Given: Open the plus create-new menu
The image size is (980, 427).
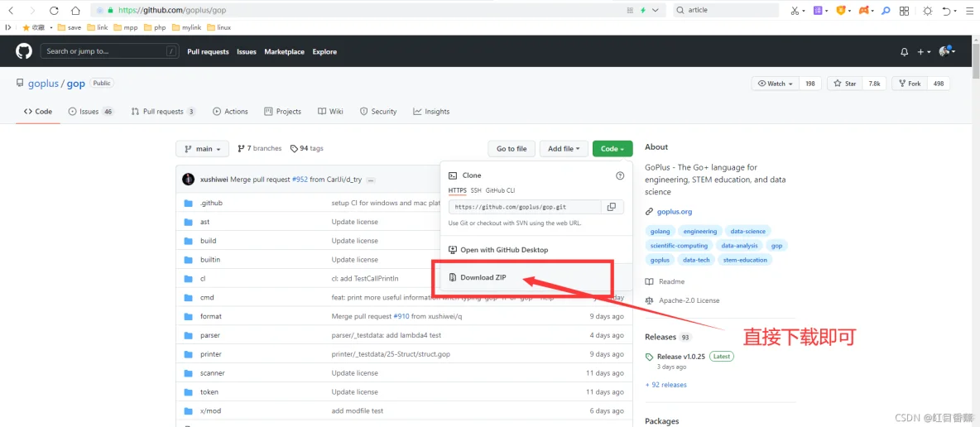Looking at the screenshot, I should click(x=924, y=52).
